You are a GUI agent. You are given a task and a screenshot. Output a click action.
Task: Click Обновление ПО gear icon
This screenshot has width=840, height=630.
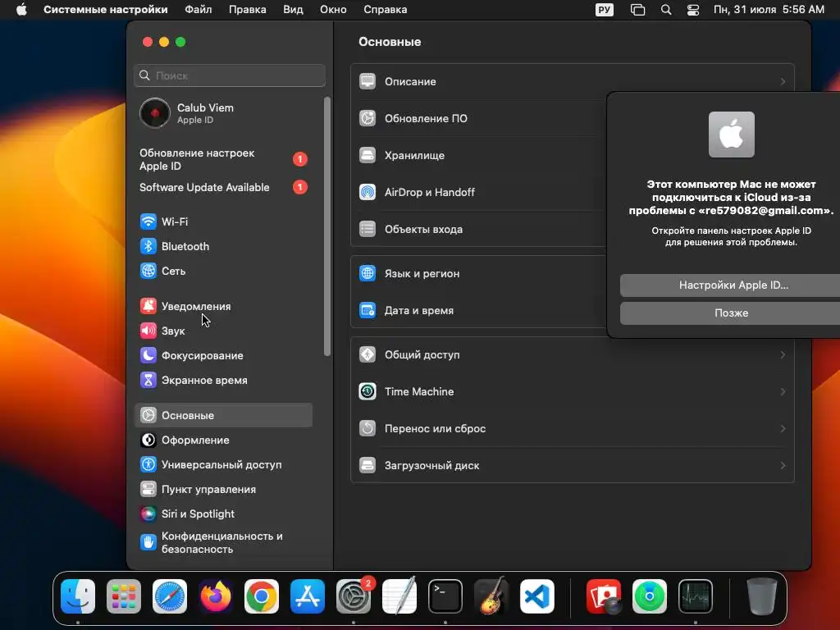367,118
